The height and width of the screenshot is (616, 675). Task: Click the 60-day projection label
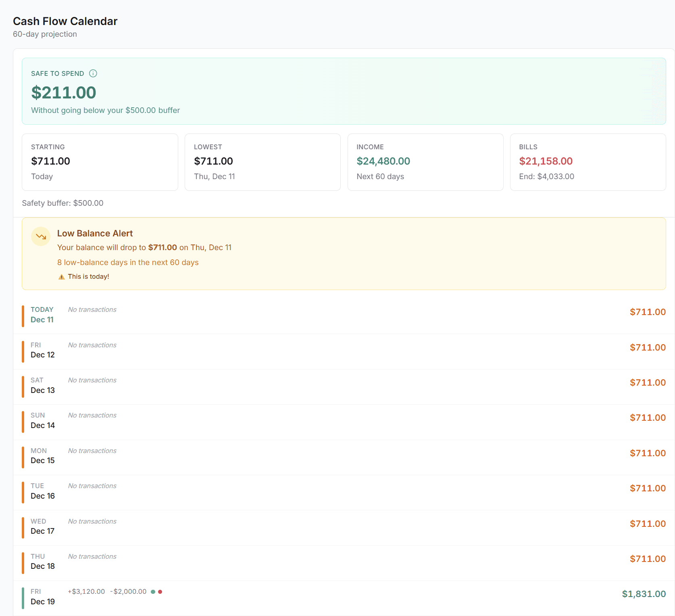coord(45,34)
